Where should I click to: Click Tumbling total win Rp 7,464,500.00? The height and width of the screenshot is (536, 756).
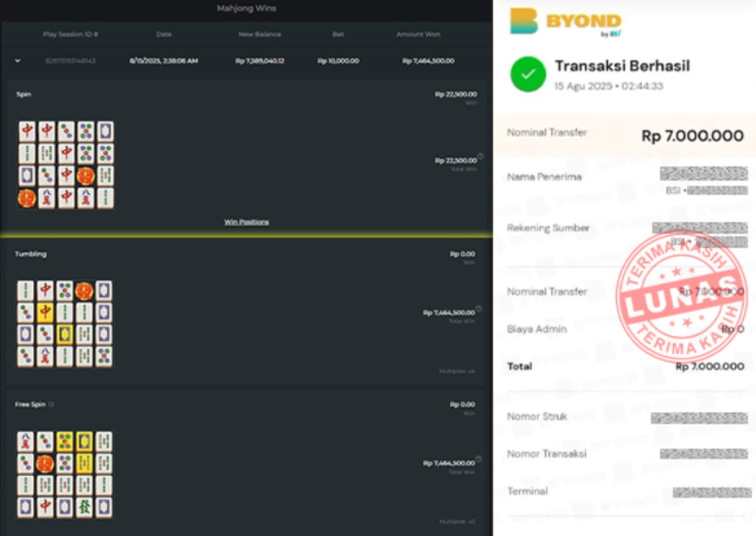pyautogui.click(x=449, y=313)
